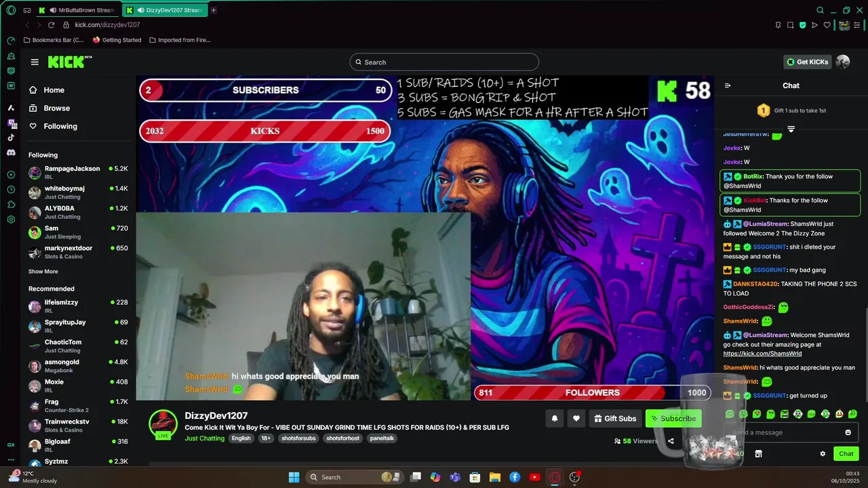Open RampageJackson channel in Following

pos(78,172)
